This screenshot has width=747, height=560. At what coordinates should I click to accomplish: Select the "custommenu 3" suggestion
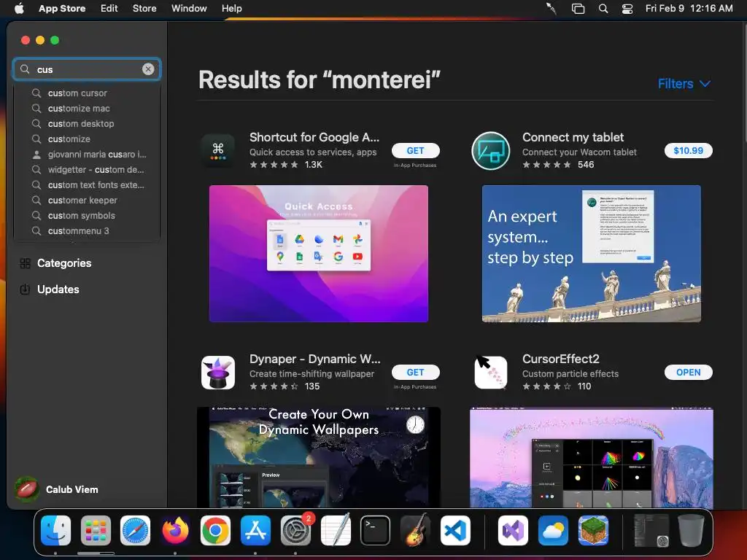point(87,231)
